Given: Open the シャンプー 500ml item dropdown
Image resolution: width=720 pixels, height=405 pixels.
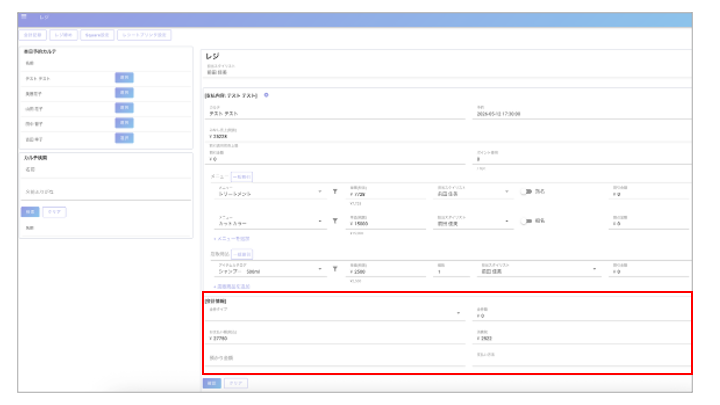Looking at the screenshot, I should [x=270, y=269].
